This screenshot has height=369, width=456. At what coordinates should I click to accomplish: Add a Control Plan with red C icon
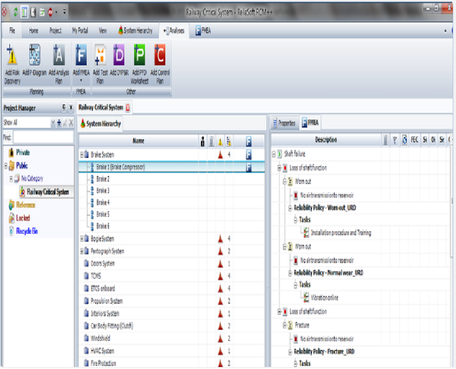[x=160, y=64]
